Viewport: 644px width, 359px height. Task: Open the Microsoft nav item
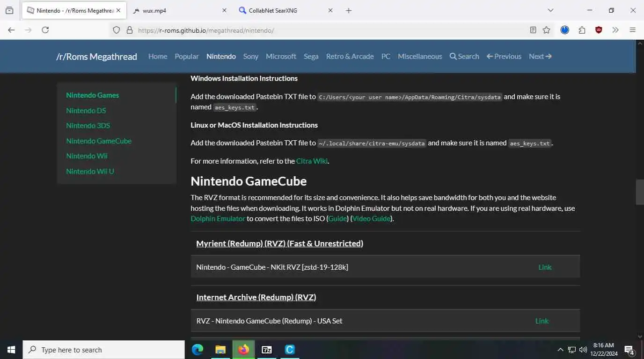click(281, 56)
